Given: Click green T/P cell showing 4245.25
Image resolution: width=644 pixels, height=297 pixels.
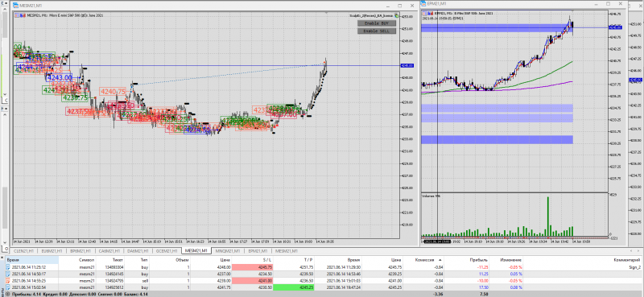Looking at the screenshot, I should click(x=293, y=287).
